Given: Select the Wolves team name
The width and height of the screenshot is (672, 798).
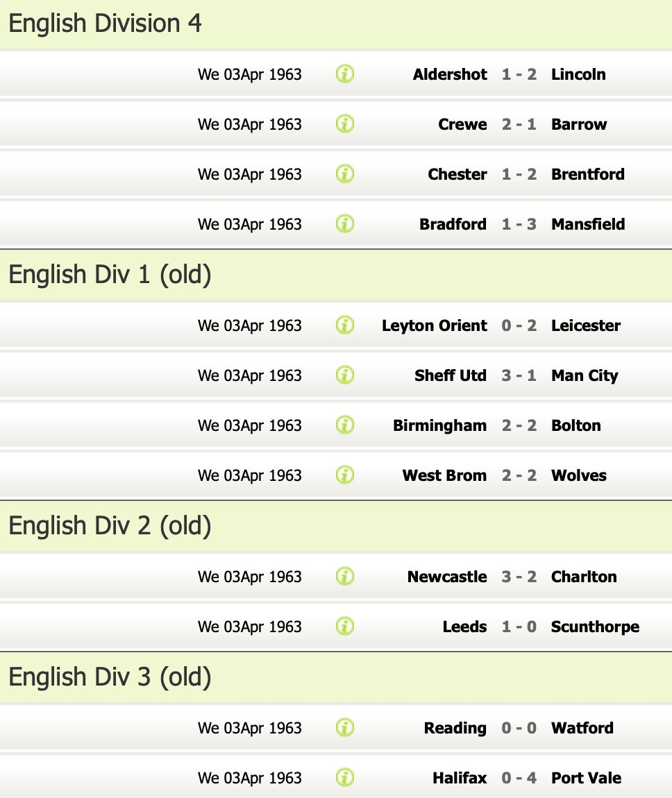Looking at the screenshot, I should (579, 475).
